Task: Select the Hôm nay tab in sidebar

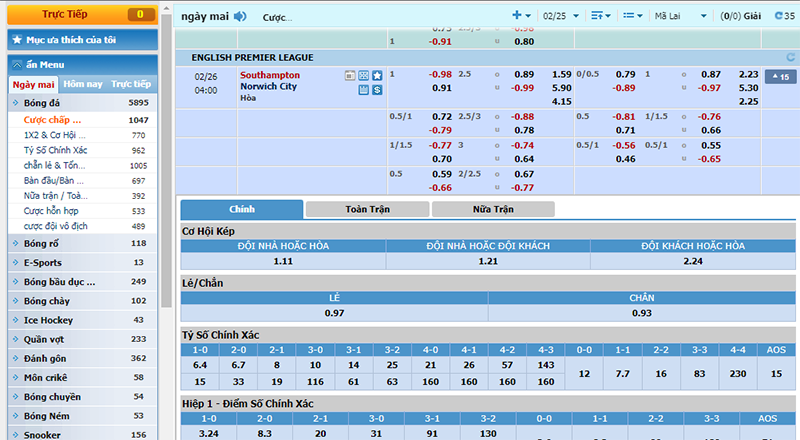Action: pyautogui.click(x=82, y=85)
